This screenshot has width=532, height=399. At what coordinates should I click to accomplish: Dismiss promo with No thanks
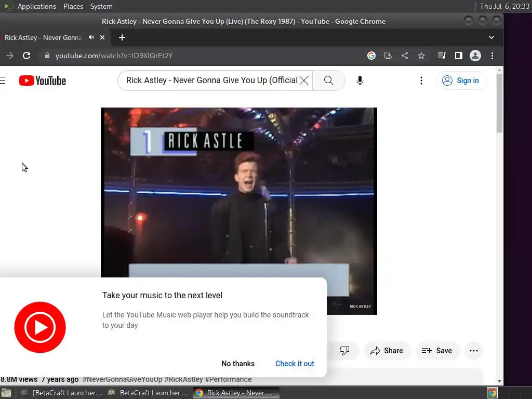pyautogui.click(x=238, y=363)
